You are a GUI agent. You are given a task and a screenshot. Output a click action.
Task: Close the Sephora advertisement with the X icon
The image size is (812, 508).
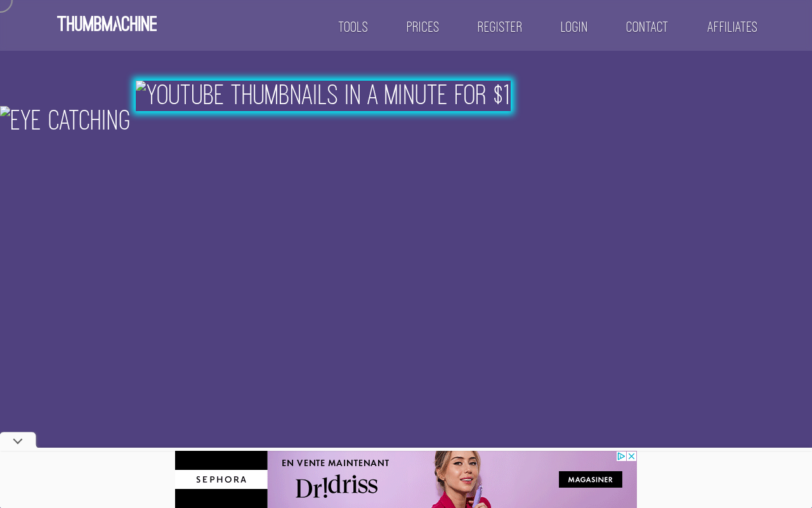632,456
